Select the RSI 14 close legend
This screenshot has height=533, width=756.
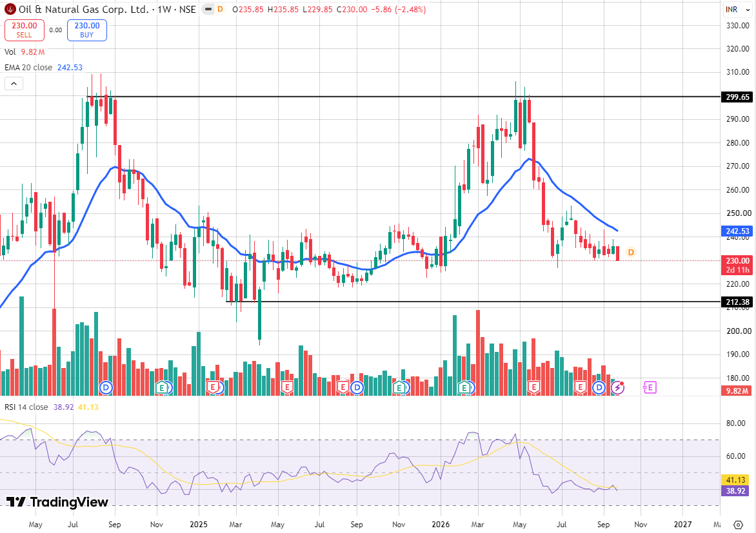(x=51, y=407)
